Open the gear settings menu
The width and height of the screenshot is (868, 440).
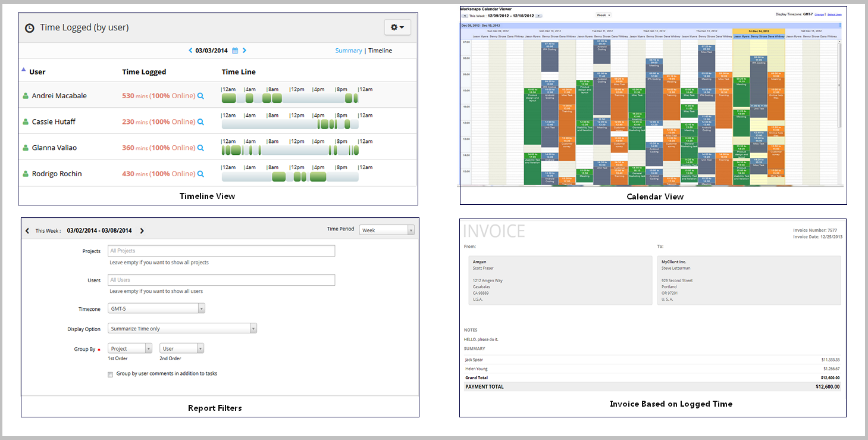point(397,27)
